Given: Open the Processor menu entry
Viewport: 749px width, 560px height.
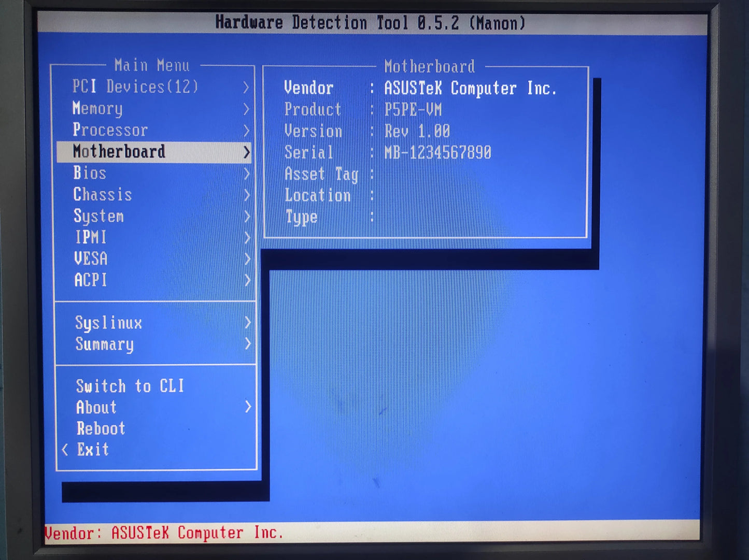Looking at the screenshot, I should pos(153,130).
